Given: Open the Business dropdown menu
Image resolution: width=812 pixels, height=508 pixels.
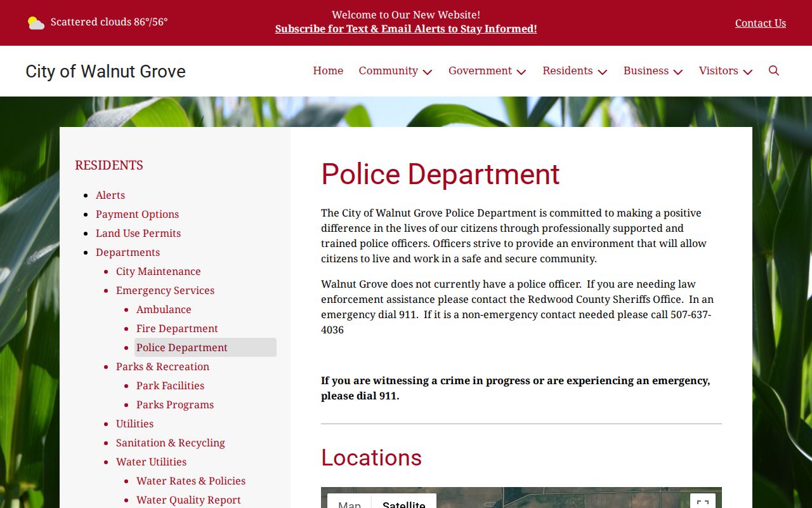Looking at the screenshot, I should [x=653, y=71].
